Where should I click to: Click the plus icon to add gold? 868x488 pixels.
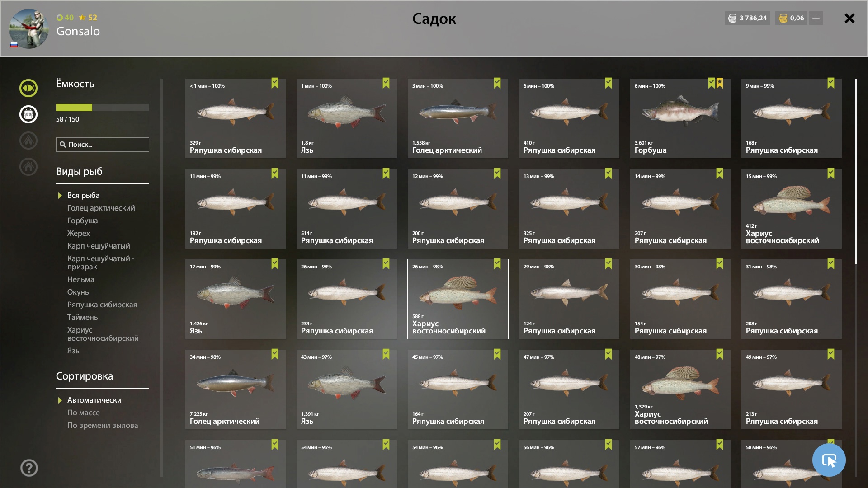[816, 18]
